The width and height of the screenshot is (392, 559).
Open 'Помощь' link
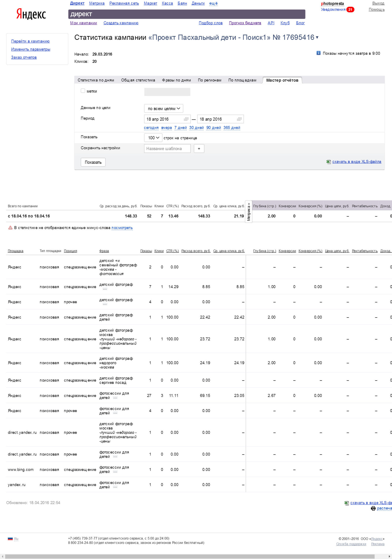pos(377,9)
